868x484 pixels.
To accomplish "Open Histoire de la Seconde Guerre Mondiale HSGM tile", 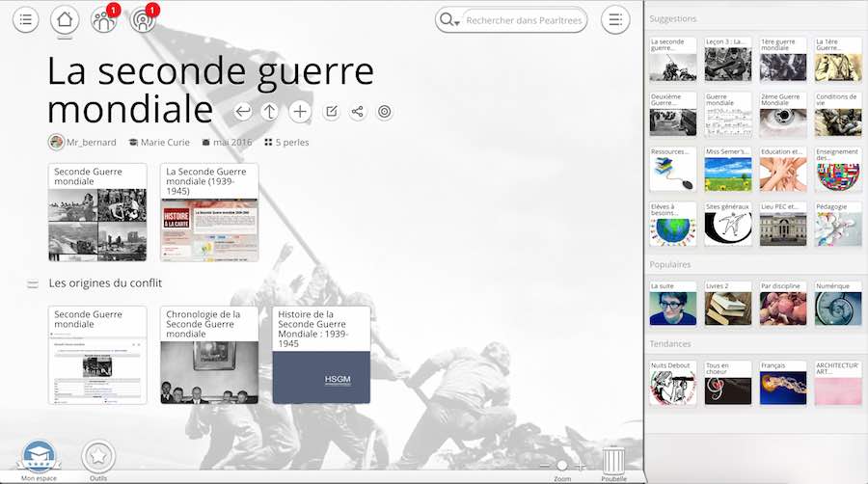I will click(321, 355).
